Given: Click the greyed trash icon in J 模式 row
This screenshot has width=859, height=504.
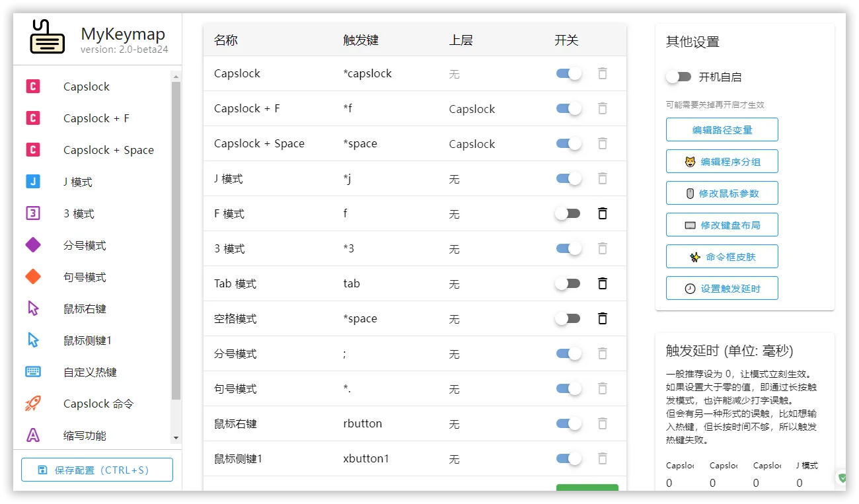Looking at the screenshot, I should click(602, 178).
